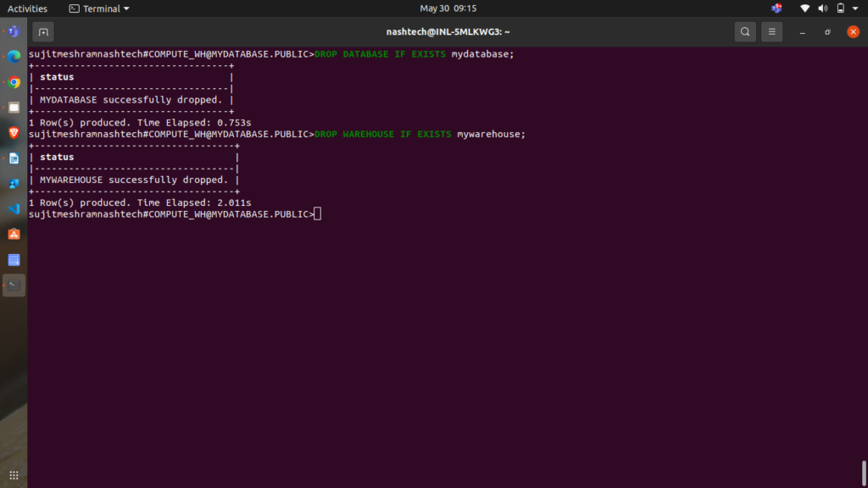Open a new terminal tab
868x488 pixels.
43,32
